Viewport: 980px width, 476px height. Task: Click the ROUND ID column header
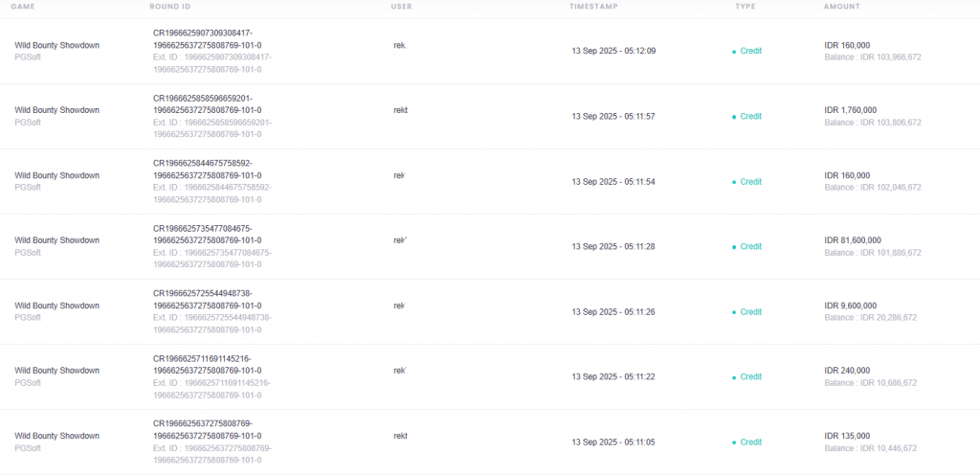(170, 7)
